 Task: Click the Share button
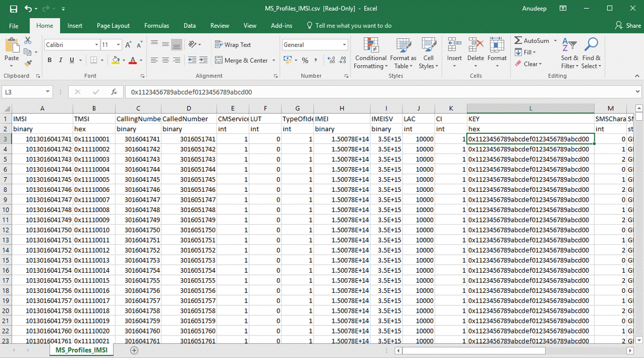628,26
